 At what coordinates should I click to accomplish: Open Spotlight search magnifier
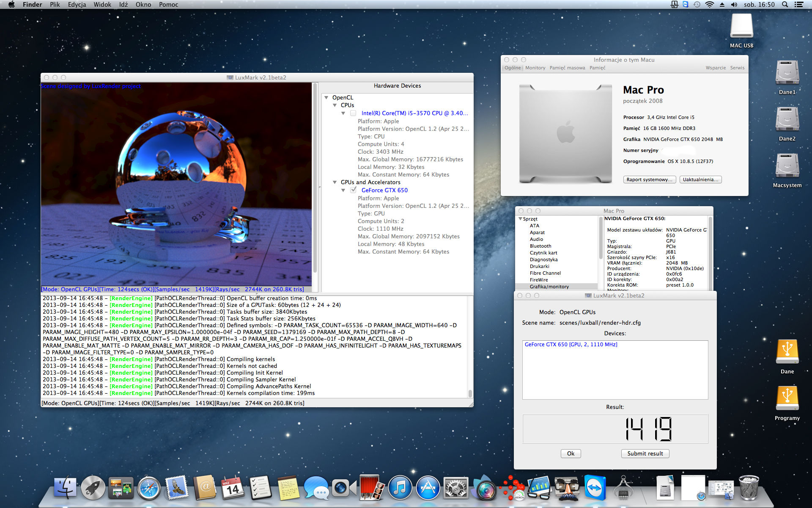(x=785, y=5)
